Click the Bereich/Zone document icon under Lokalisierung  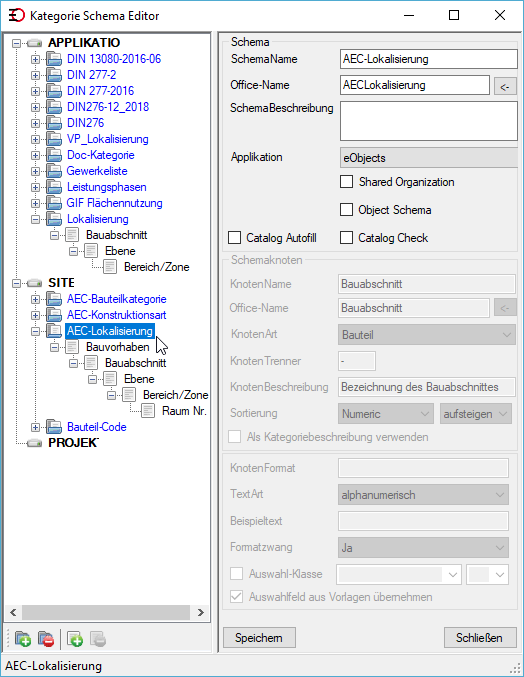110,267
